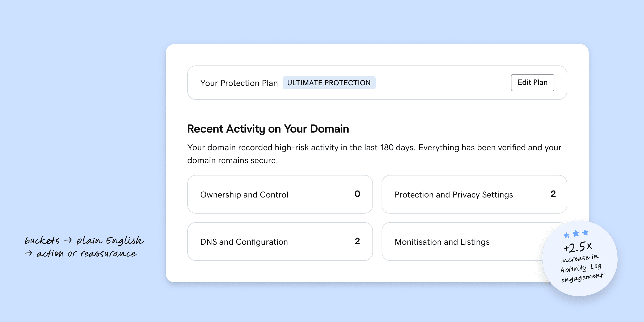Click the Your Protection Plan label
644x322 pixels.
point(239,83)
